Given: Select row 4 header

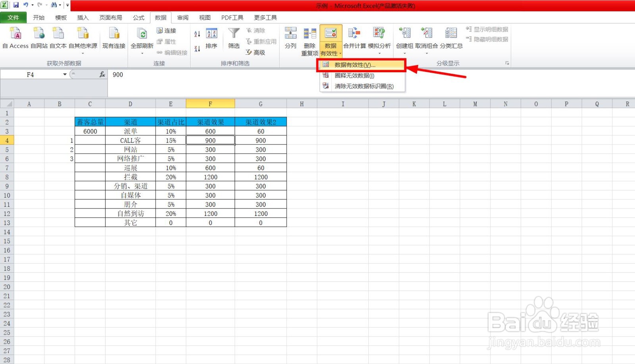Looking at the screenshot, I should [x=7, y=141].
